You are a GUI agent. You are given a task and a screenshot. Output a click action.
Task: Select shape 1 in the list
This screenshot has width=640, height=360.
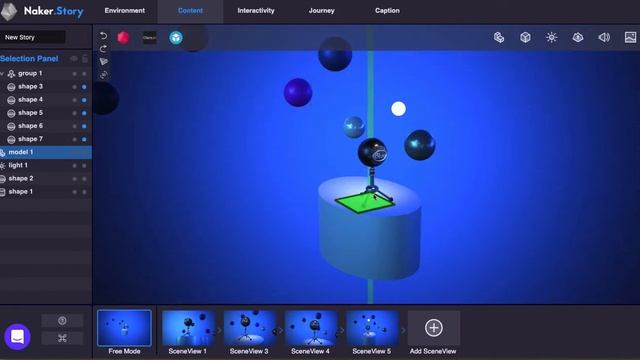(x=46, y=191)
